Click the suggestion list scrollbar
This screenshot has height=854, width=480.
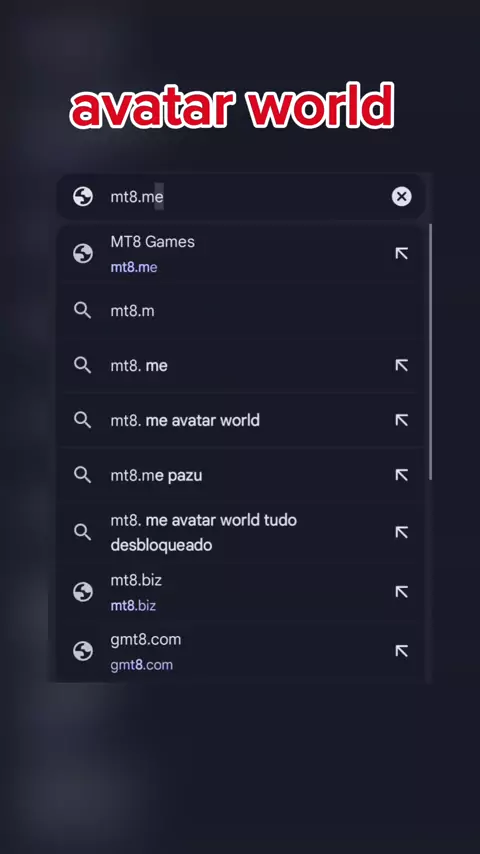click(x=430, y=352)
